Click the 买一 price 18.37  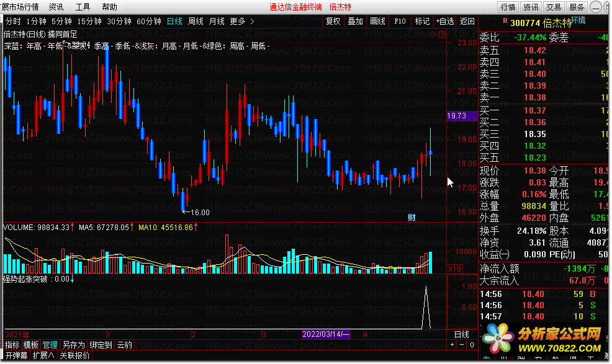[534, 111]
